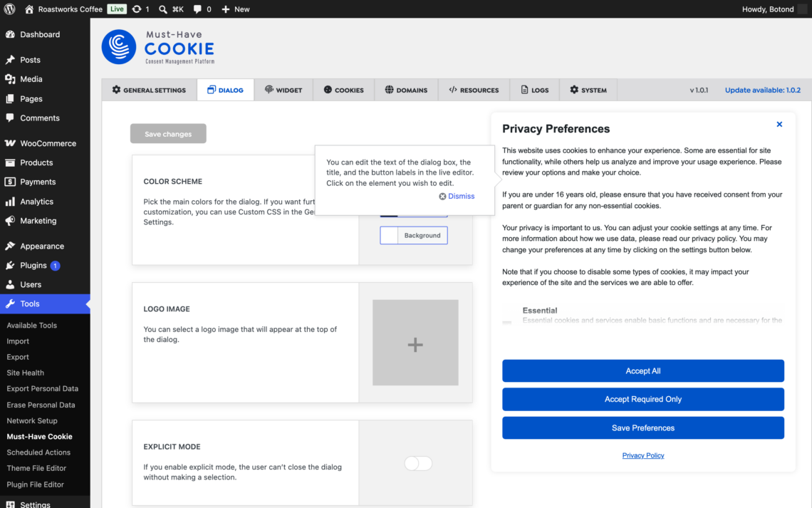Open the search magnifier icon
The image size is (812, 508).
click(162, 9)
